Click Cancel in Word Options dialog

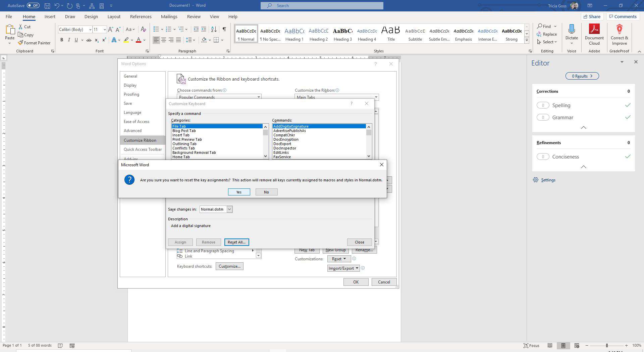tap(384, 282)
